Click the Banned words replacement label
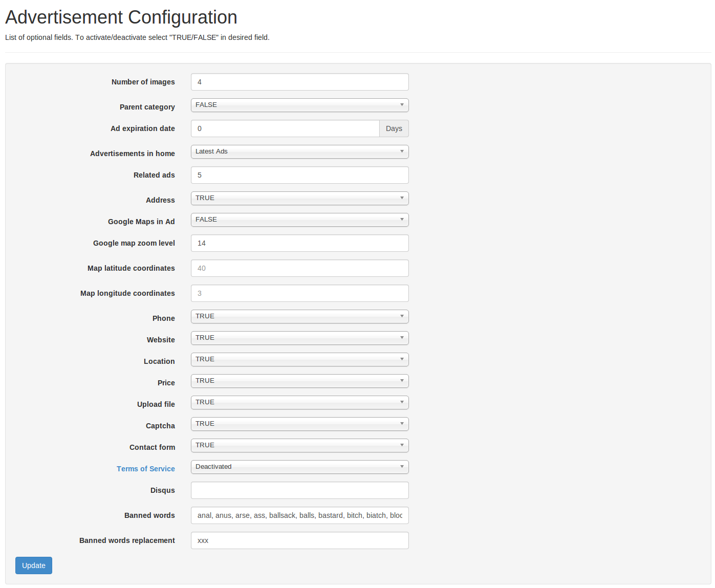715x588 pixels. click(127, 540)
